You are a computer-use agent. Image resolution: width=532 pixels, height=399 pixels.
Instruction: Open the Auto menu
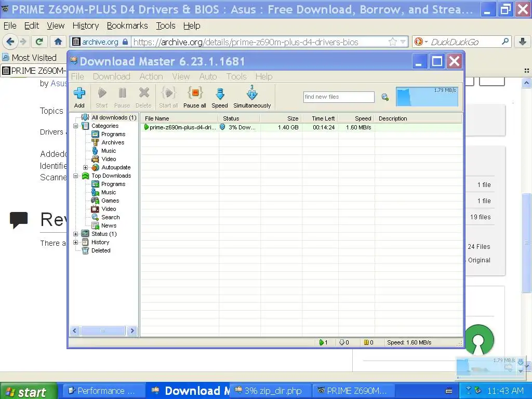[208, 77]
